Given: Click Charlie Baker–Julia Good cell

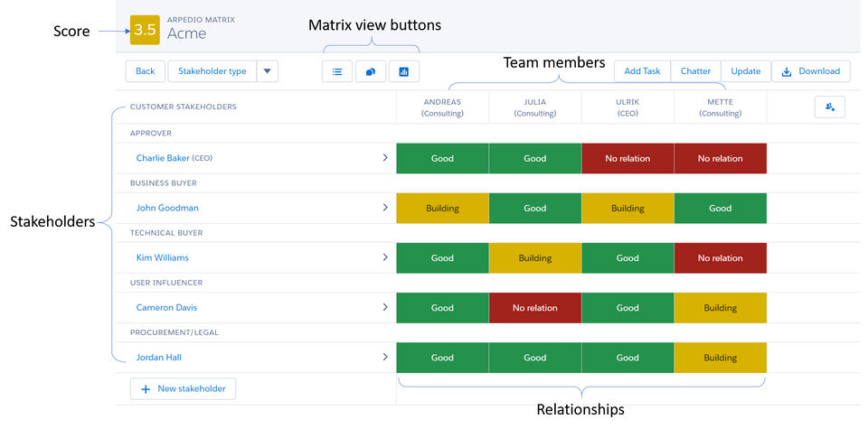Looking at the screenshot, I should [534, 158].
